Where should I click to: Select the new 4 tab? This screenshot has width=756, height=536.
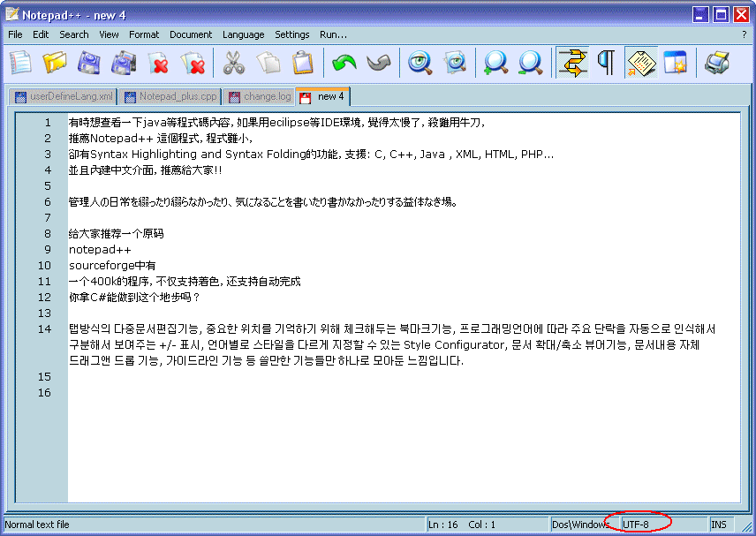pos(323,96)
